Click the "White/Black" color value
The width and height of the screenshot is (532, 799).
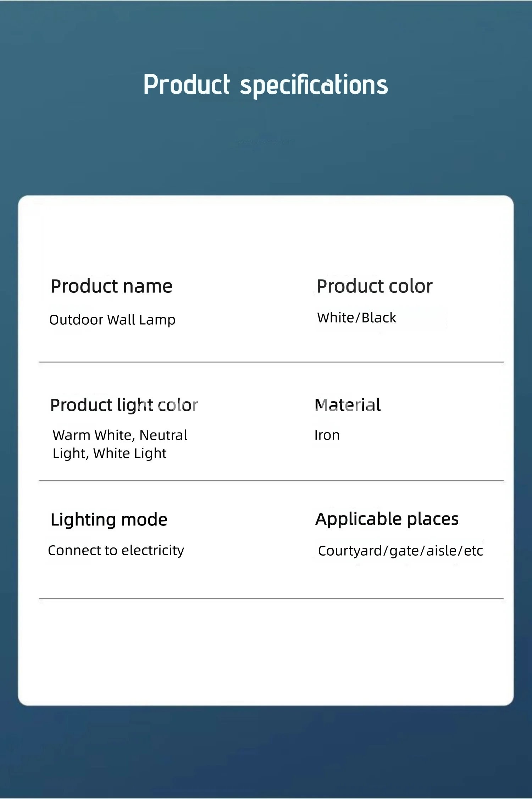click(356, 318)
